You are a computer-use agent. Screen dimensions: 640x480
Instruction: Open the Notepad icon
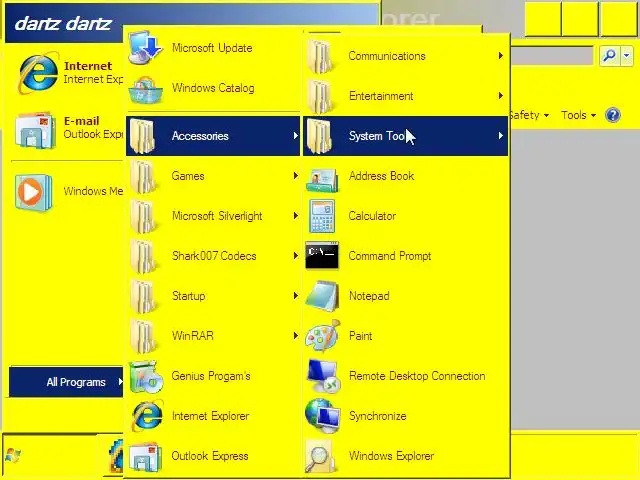click(x=322, y=296)
